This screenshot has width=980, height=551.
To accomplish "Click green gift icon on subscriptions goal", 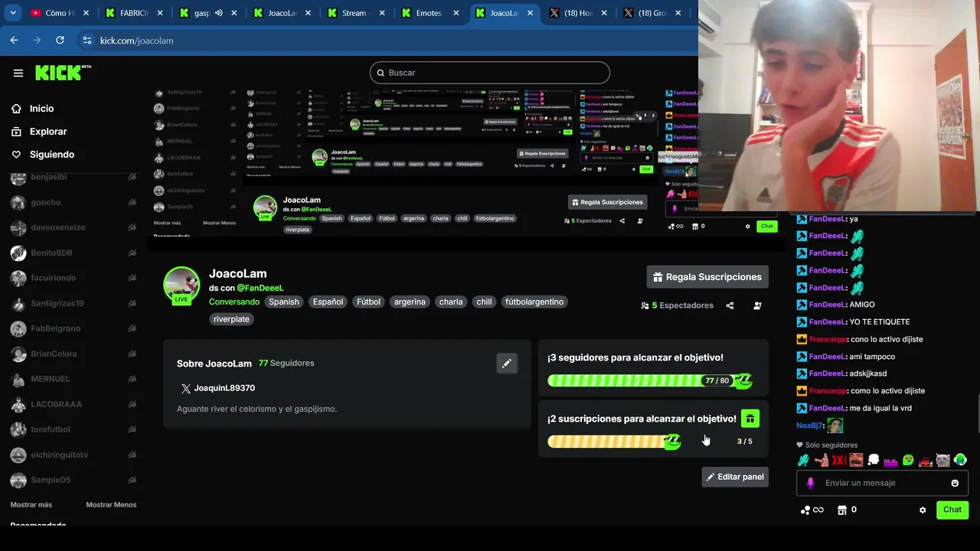I will [750, 418].
